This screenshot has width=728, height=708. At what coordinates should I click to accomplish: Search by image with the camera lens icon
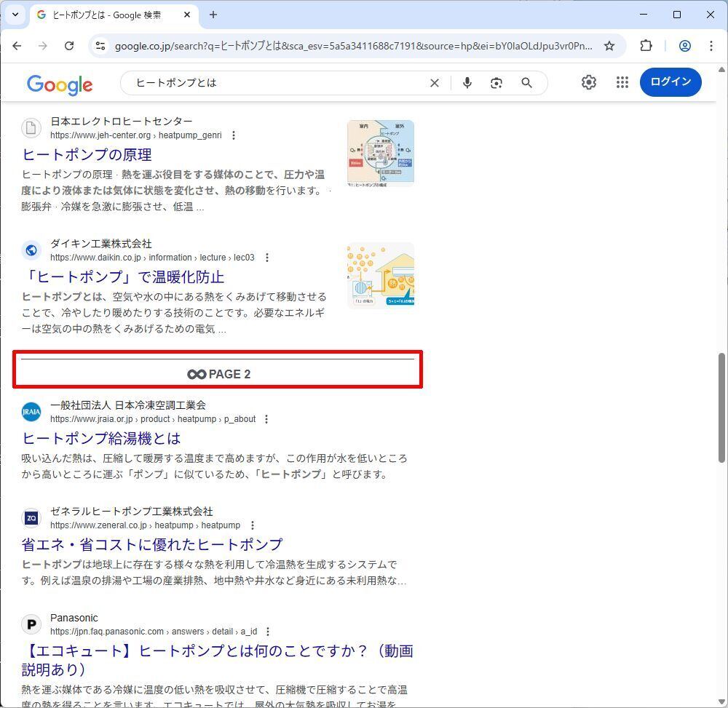[496, 82]
